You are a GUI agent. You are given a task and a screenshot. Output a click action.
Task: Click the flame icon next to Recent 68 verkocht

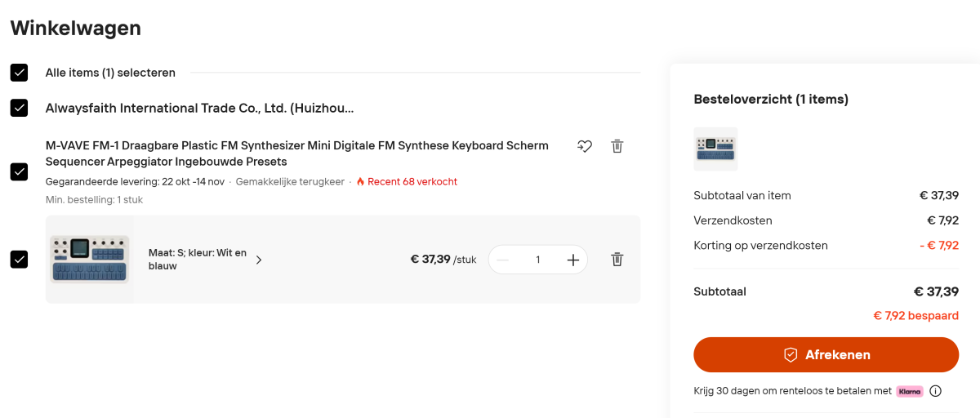coord(360,181)
